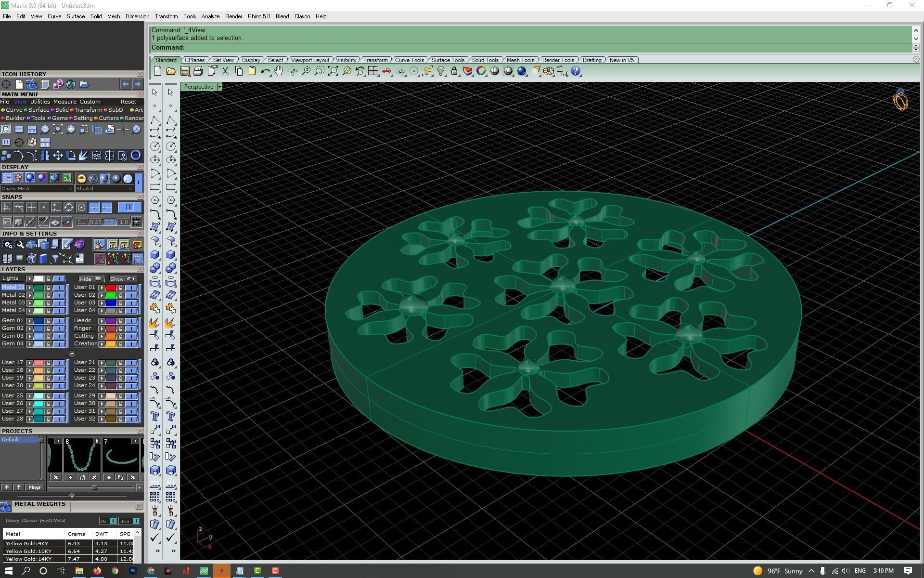Click the orange color swatch of Cutting layer
This screenshot has height=578, width=924.
coord(111,336)
